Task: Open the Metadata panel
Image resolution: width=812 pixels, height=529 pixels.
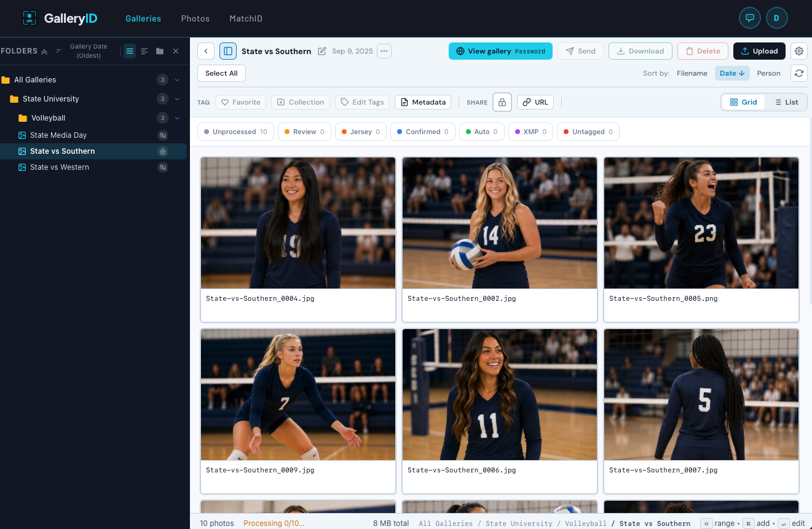Action: pos(423,102)
